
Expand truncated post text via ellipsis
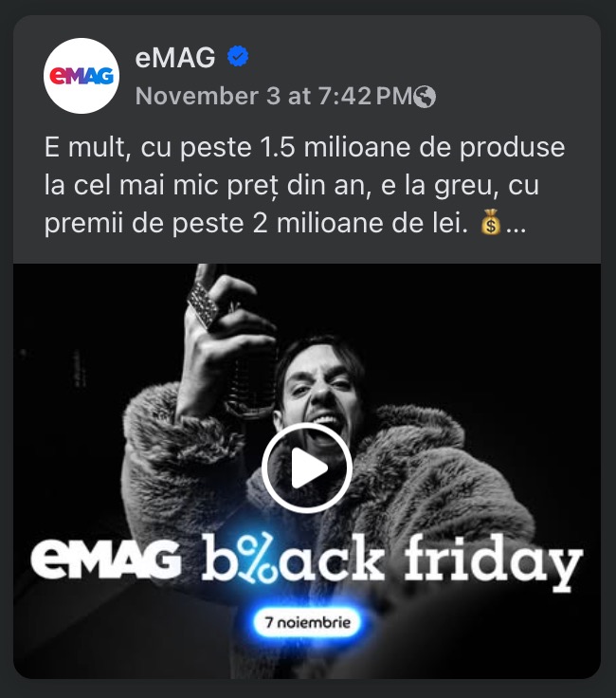point(516,225)
